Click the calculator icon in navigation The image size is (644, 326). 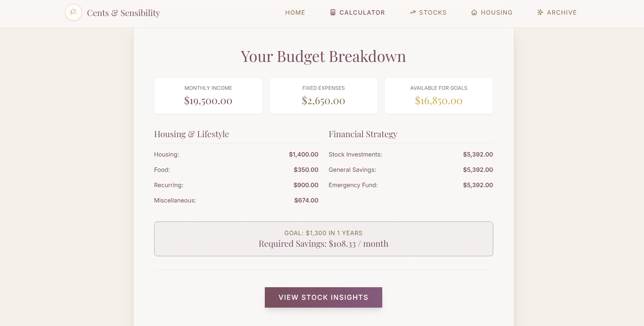333,13
